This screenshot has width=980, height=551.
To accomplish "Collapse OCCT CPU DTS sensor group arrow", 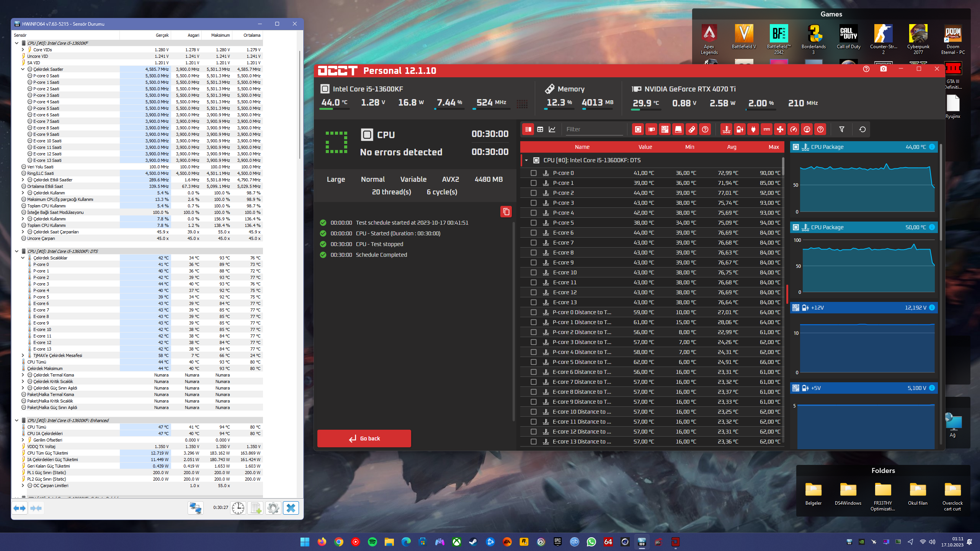I will [527, 160].
